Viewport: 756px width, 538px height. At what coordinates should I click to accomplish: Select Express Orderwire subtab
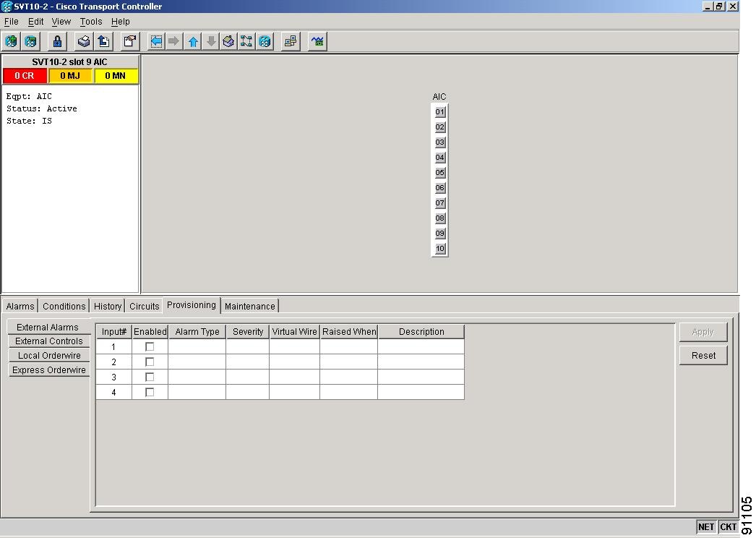[x=48, y=370]
